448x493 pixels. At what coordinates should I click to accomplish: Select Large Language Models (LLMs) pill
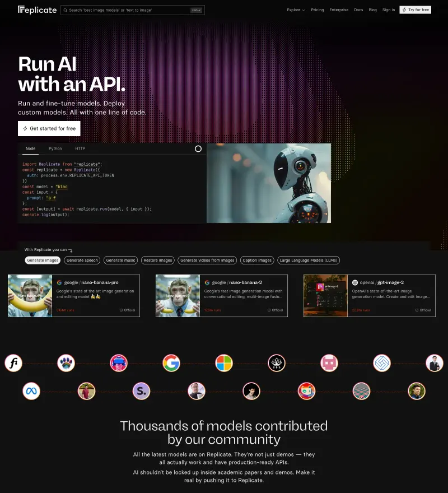309,261
